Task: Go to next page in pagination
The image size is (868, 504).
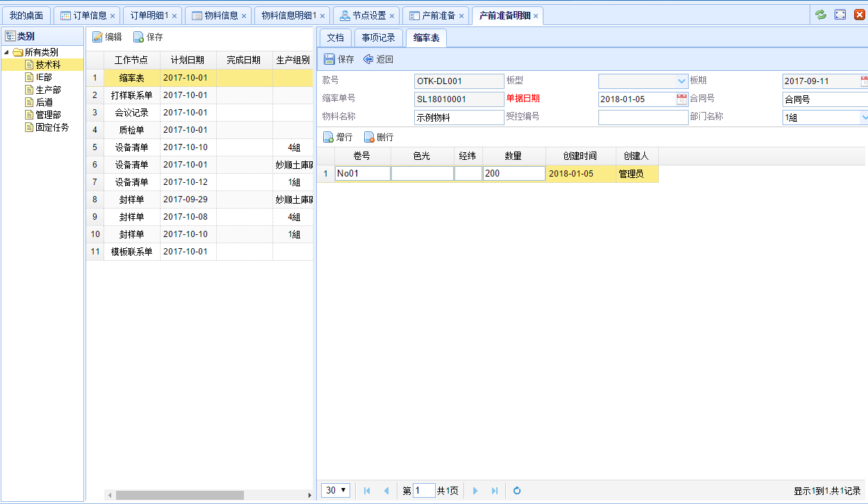Action: point(475,491)
